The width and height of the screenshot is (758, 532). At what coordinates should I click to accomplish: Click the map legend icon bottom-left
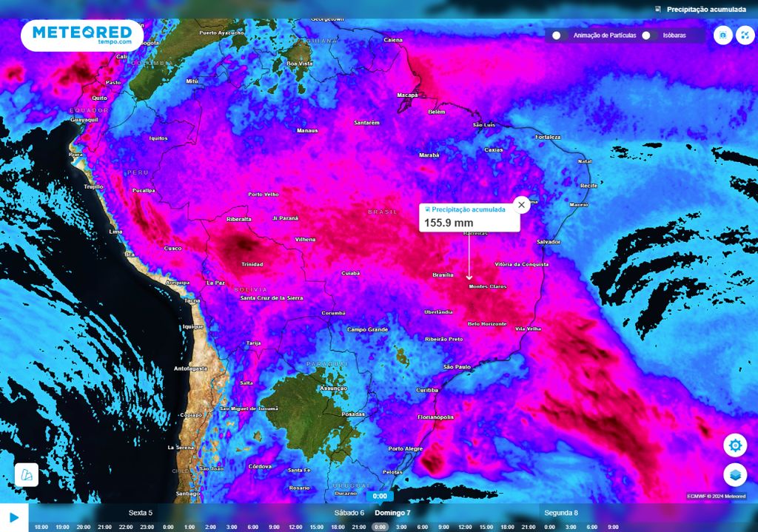coord(27,474)
